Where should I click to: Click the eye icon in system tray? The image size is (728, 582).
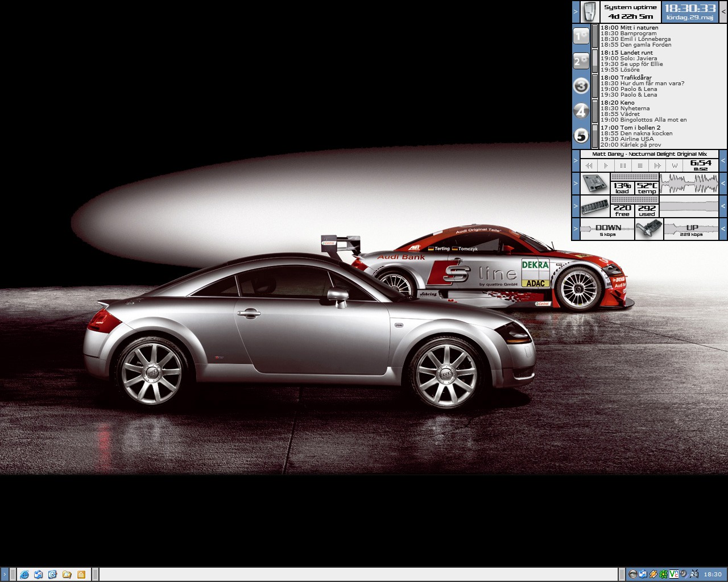[x=633, y=574]
